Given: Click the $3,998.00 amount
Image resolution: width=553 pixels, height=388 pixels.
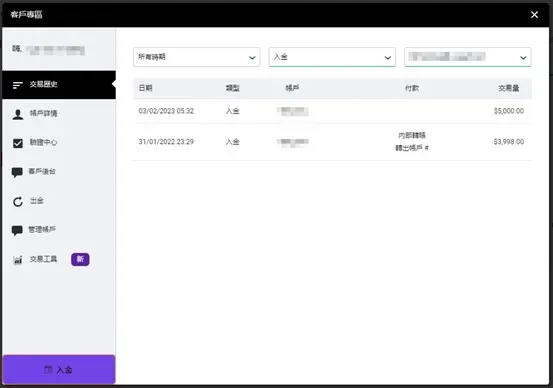Looking at the screenshot, I should point(509,142).
